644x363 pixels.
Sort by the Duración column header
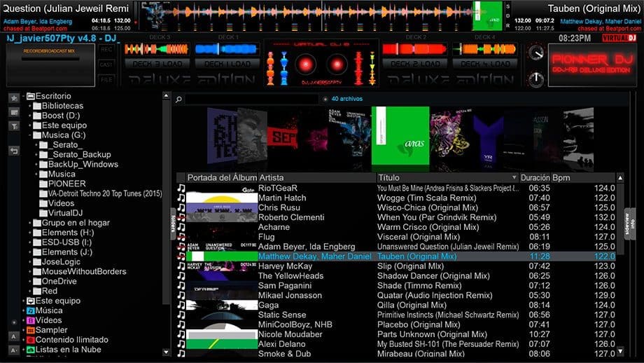pyautogui.click(x=535, y=177)
